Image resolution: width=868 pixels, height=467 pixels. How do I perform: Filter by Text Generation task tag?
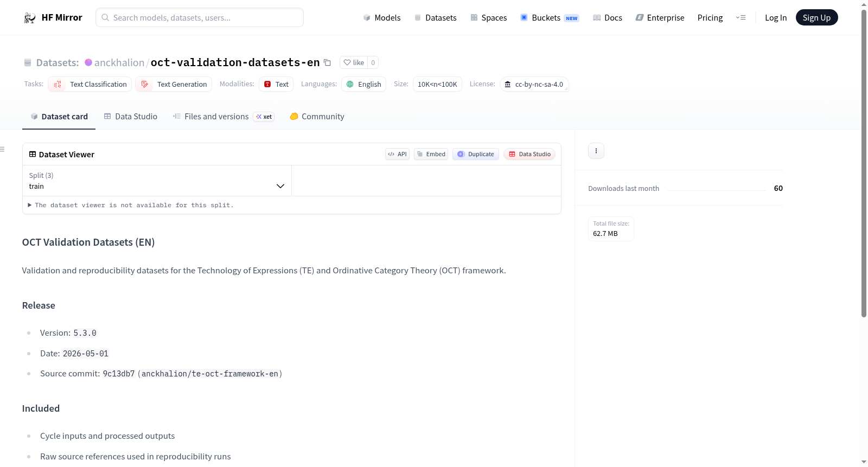click(x=174, y=84)
